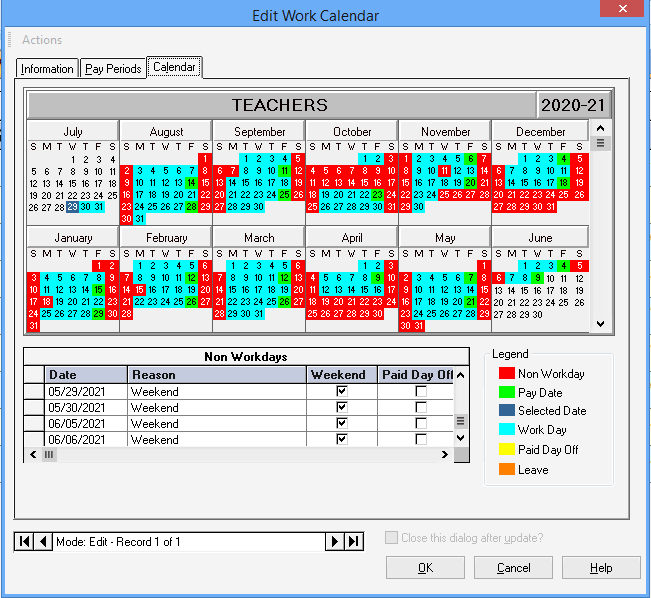Screen dimensions: 651x598
Task: Click the Non Workdays horizontal scrollbar thumb
Action: click(x=49, y=454)
